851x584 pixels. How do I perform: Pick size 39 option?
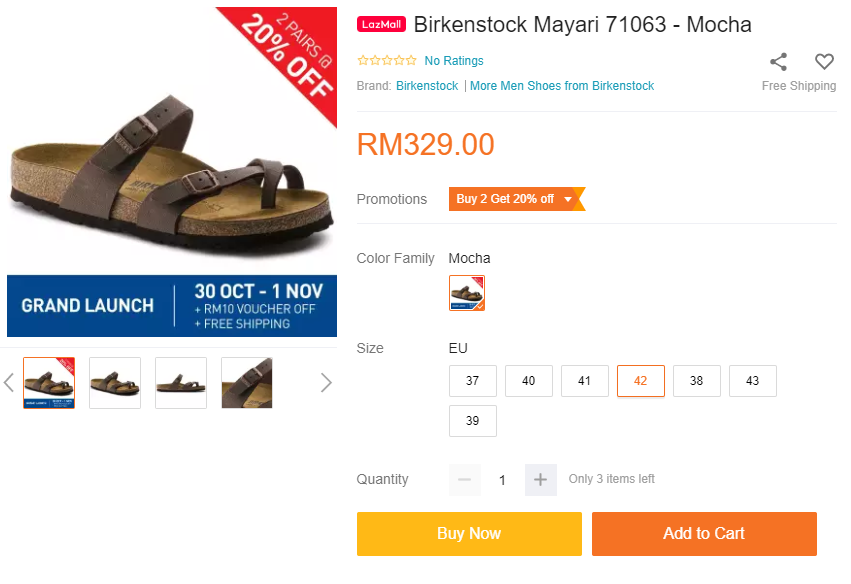click(x=473, y=421)
